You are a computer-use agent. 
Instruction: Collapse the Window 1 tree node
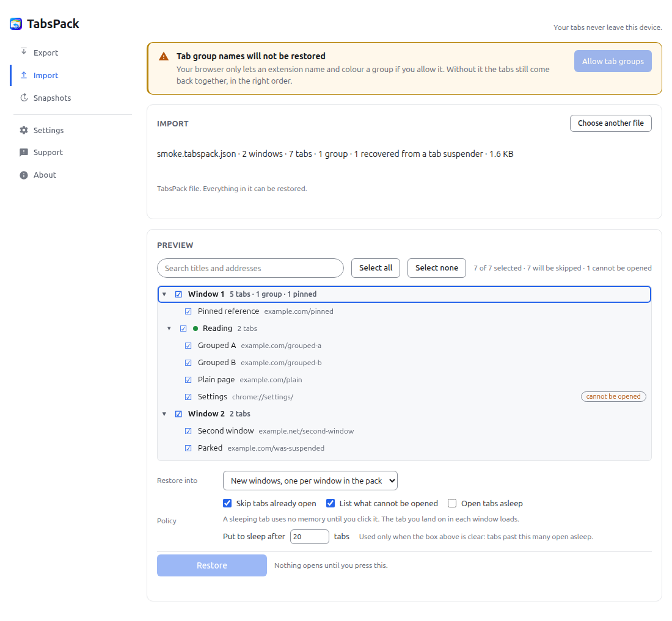click(164, 294)
